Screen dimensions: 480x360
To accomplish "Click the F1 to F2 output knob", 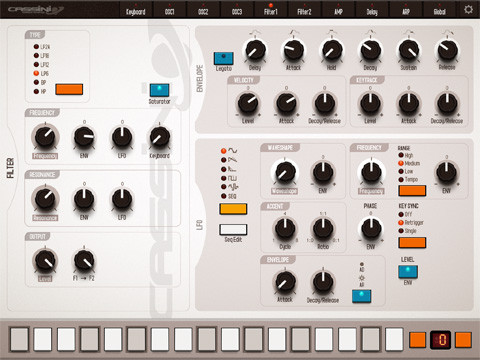I will click(x=84, y=260).
